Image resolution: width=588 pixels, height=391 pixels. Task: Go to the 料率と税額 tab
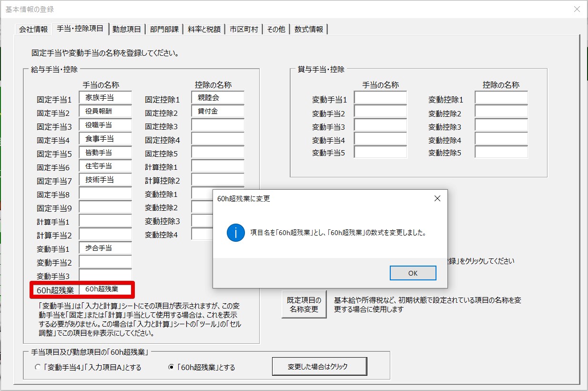(204, 29)
